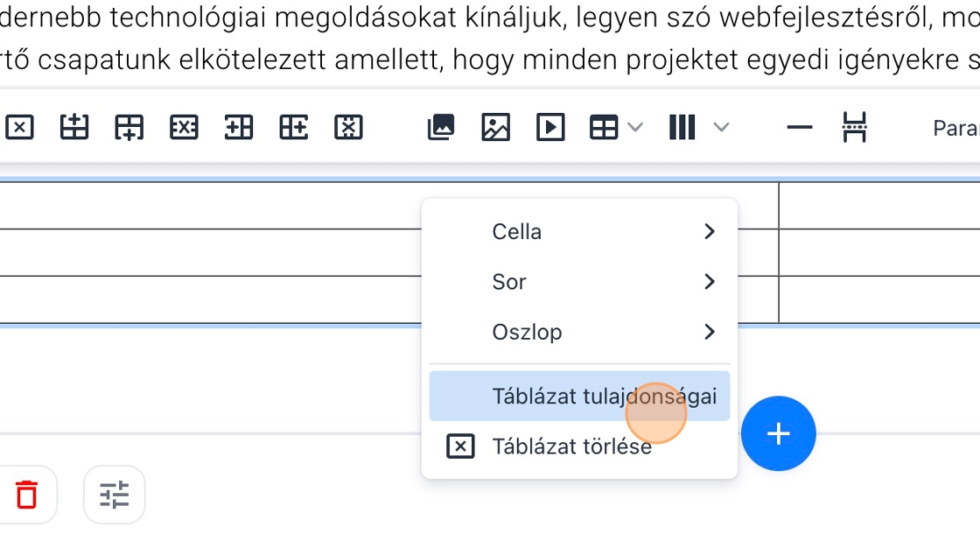The height and width of the screenshot is (548, 980).
Task: Expand the Sor submenu
Action: pos(579,282)
